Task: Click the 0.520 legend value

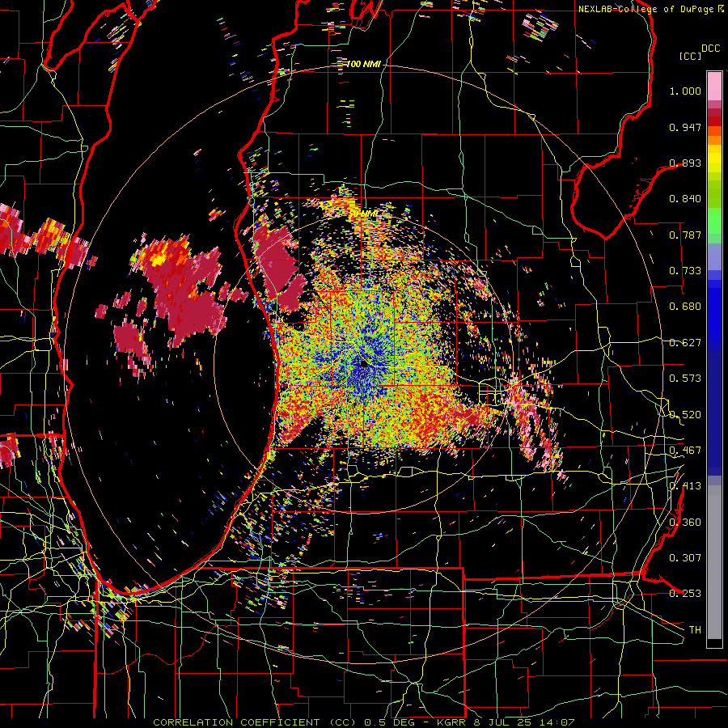Action: (x=685, y=415)
